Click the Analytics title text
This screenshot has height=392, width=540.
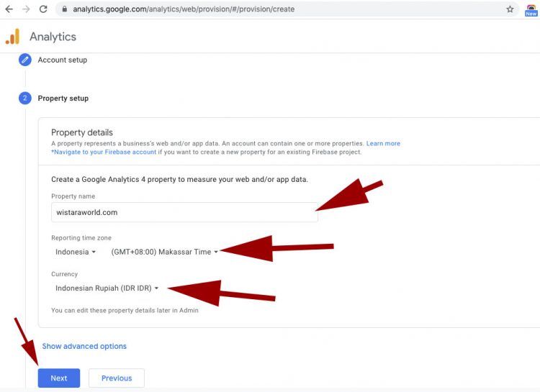pos(53,37)
